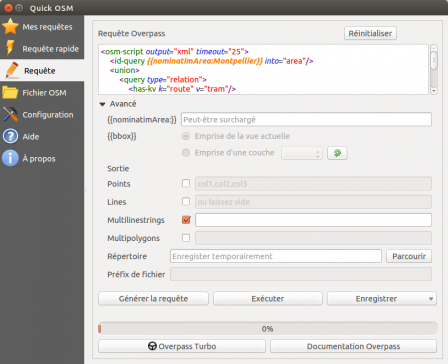Screen dimensions: 448x364
Task: Click the green refresh layers icon button
Action: (337, 153)
